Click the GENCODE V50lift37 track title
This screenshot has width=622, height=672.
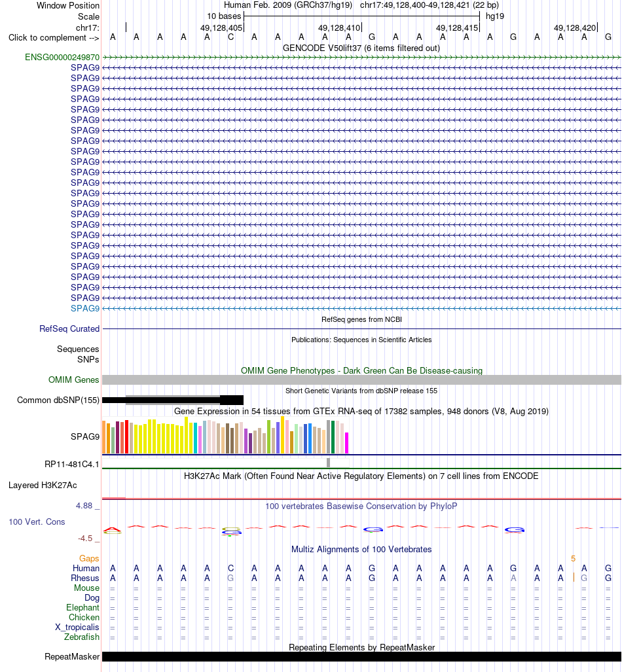coord(361,48)
